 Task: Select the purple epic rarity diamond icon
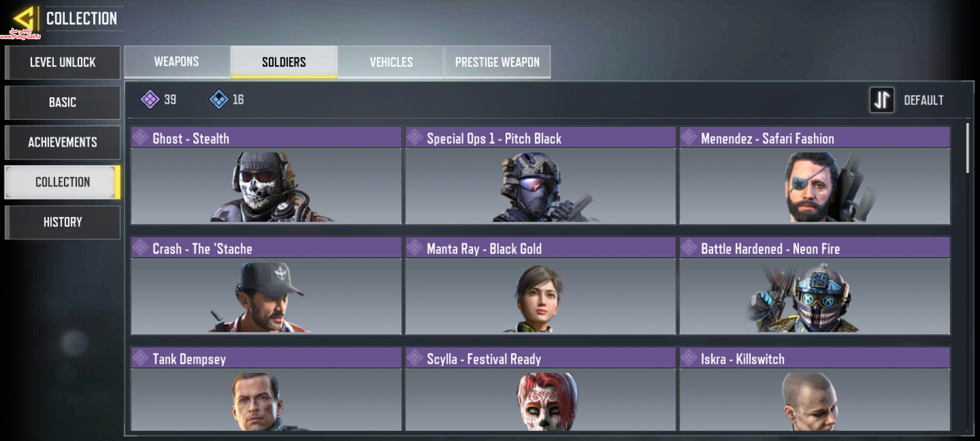pos(150,99)
